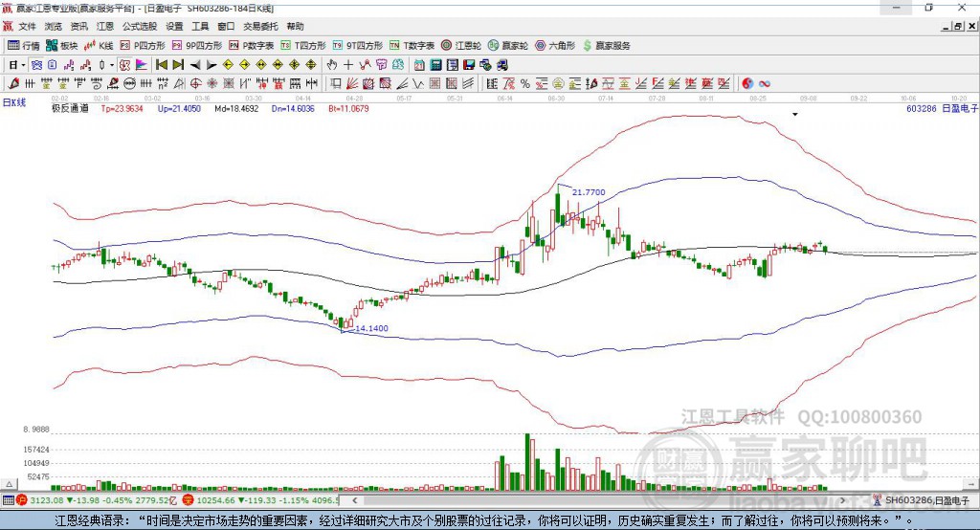This screenshot has width=980, height=530.
Task: Open the 板块 sector view
Action: tap(61, 46)
